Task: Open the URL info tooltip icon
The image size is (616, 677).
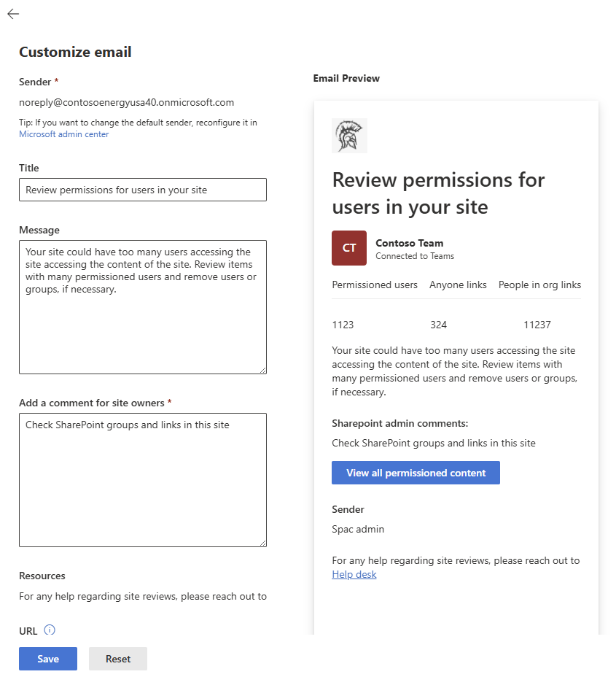Action: tap(50, 630)
